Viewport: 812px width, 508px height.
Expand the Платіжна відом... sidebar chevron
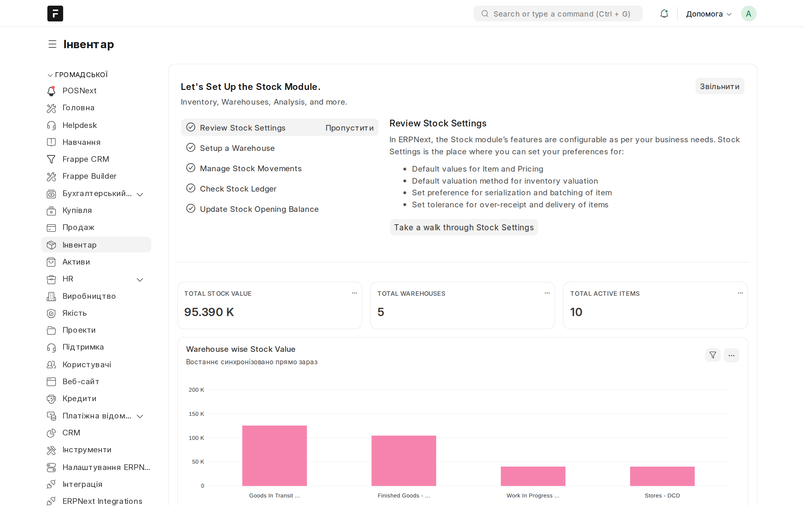click(x=140, y=416)
